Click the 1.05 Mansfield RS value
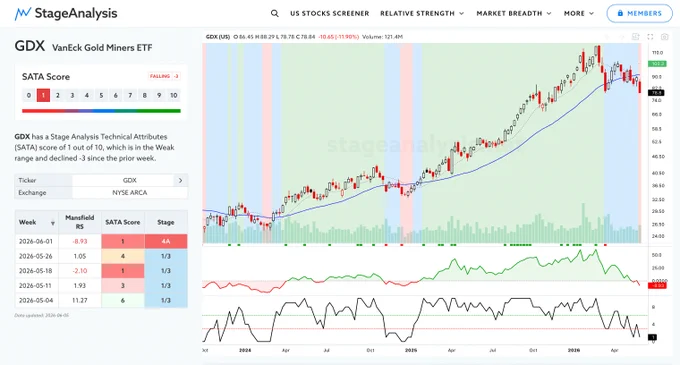Viewport: 680px width, 365px height. pos(80,256)
